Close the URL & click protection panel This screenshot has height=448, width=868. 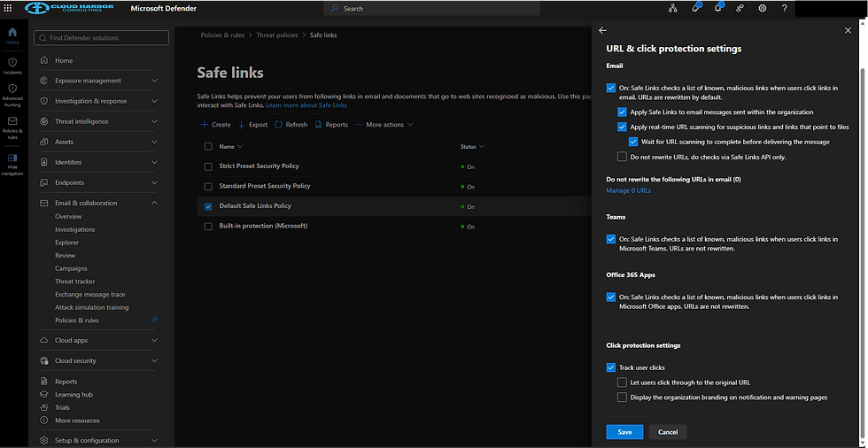[x=848, y=30]
